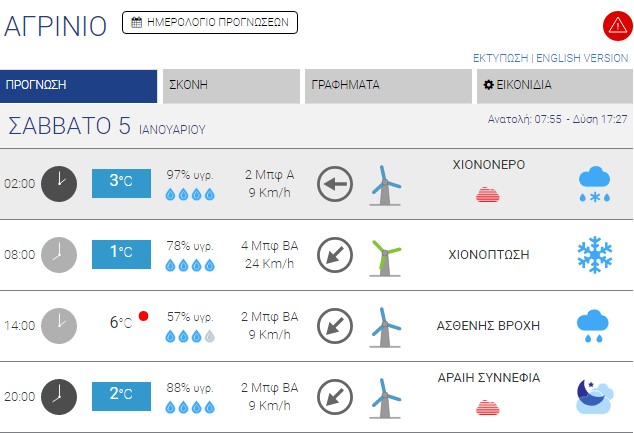Click the light rain cloud icon at 14:00
The image size is (634, 433).
coord(594,324)
